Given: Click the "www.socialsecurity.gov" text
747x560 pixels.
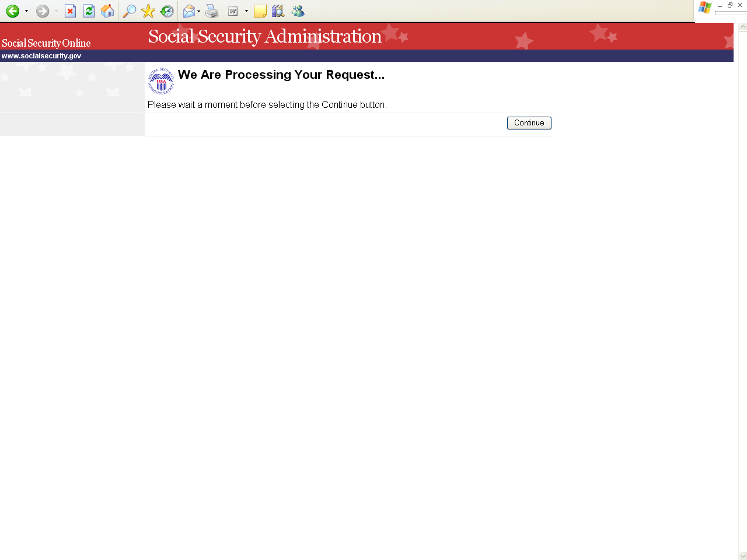Looking at the screenshot, I should coord(41,56).
